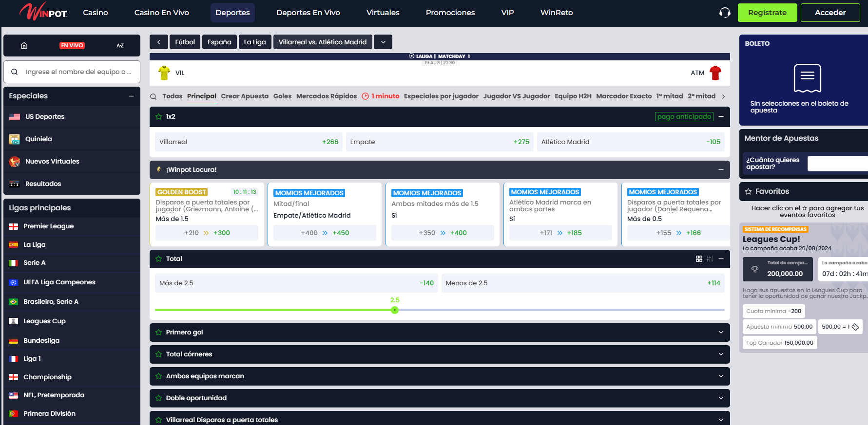Favorite Villarreal Disparos a puerta star
This screenshot has width=868, height=425.
(x=158, y=420)
